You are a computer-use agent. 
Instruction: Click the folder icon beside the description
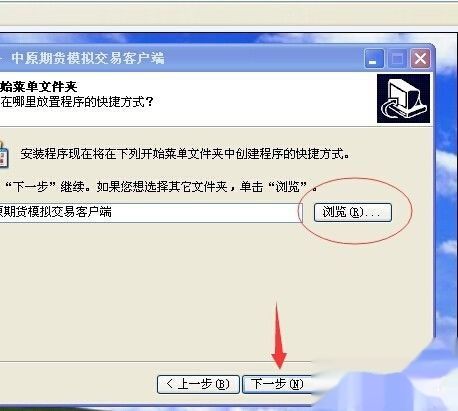[4, 154]
